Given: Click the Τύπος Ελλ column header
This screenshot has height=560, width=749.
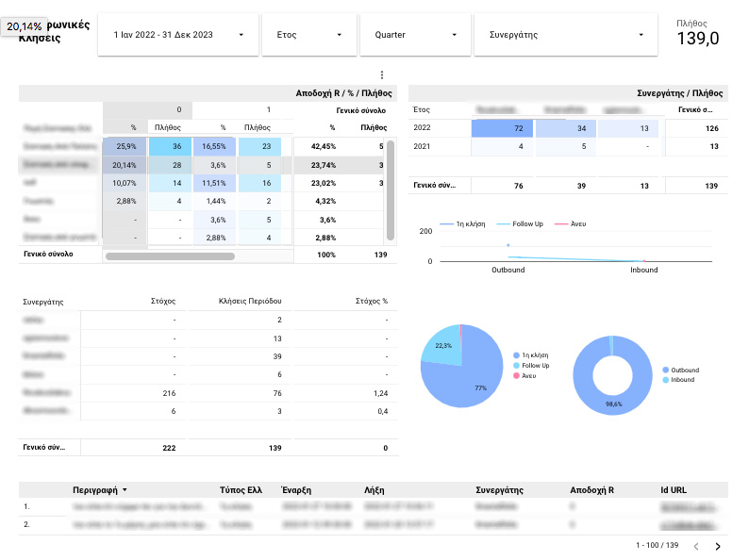Looking at the screenshot, I should (241, 490).
